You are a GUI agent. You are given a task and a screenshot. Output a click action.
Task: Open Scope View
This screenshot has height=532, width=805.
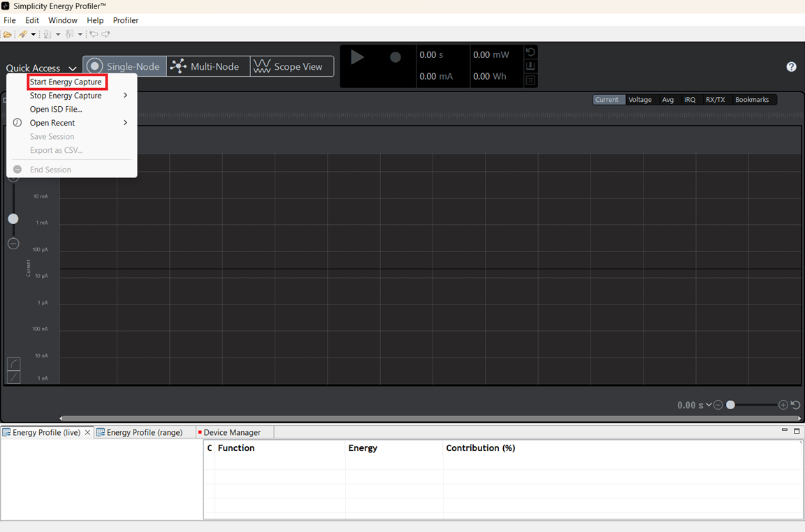[x=291, y=66]
